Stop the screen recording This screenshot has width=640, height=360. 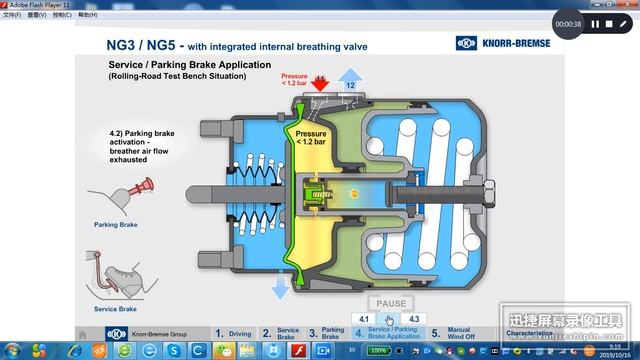pyautogui.click(x=609, y=24)
